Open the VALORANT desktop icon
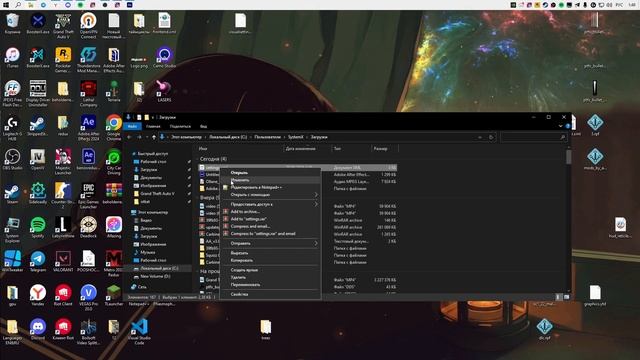The height and width of the screenshot is (360, 640). [63, 262]
